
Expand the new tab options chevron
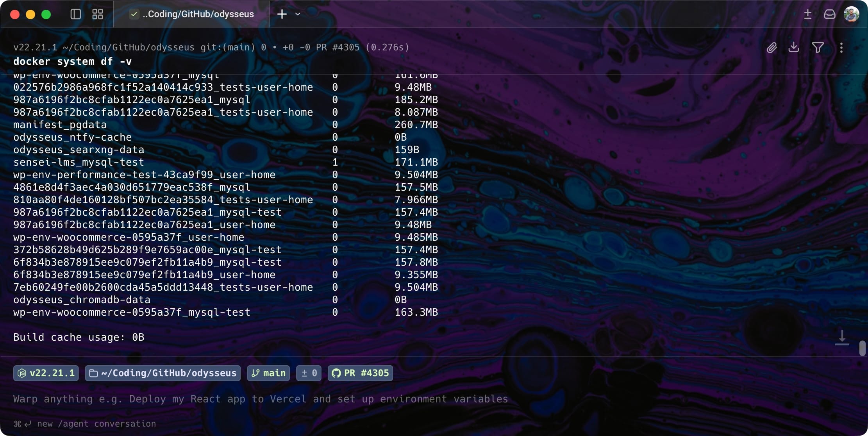298,14
